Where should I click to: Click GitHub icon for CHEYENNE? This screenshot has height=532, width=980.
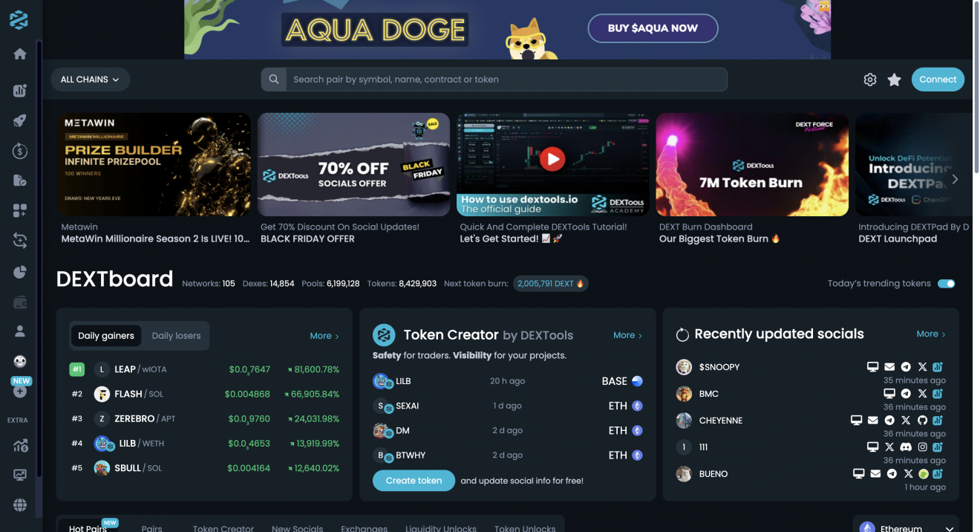tap(922, 421)
